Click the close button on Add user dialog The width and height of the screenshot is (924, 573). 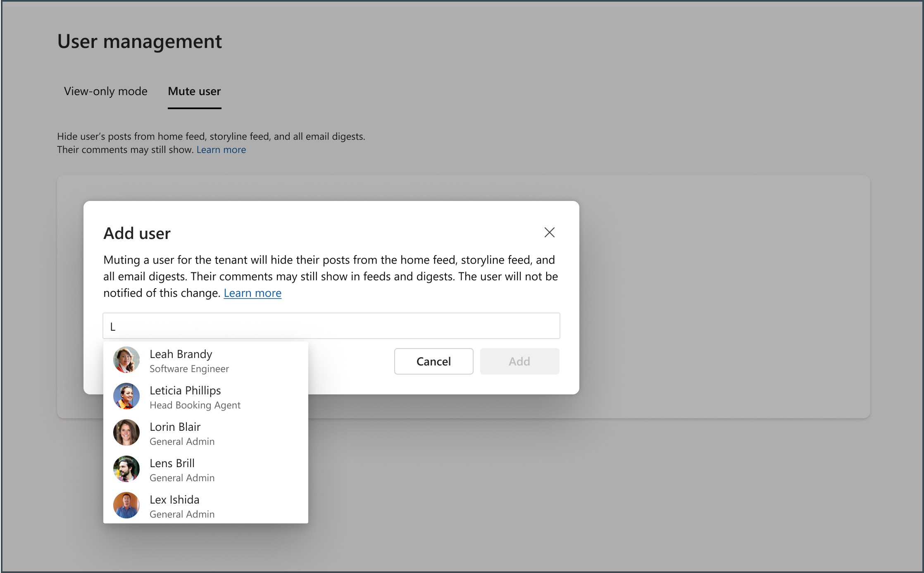(549, 232)
